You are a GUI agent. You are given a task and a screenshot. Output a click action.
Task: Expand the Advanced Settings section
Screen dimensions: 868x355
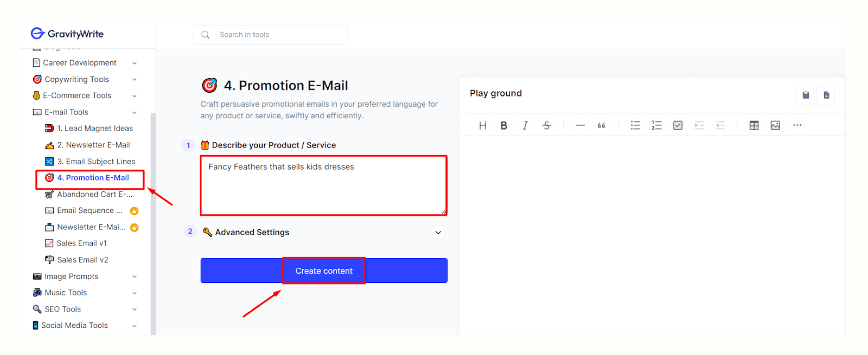tap(438, 233)
